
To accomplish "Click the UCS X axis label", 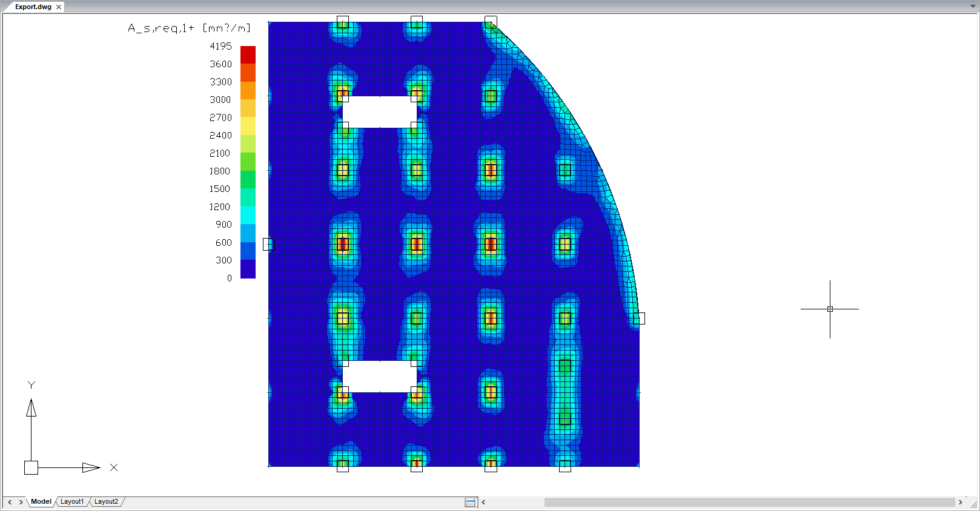I will 114,467.
